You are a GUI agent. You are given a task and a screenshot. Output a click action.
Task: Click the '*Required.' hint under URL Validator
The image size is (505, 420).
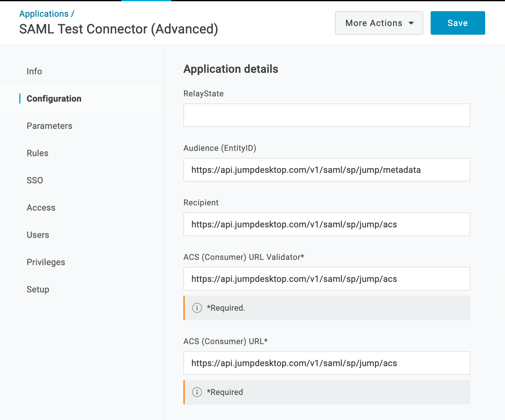226,308
